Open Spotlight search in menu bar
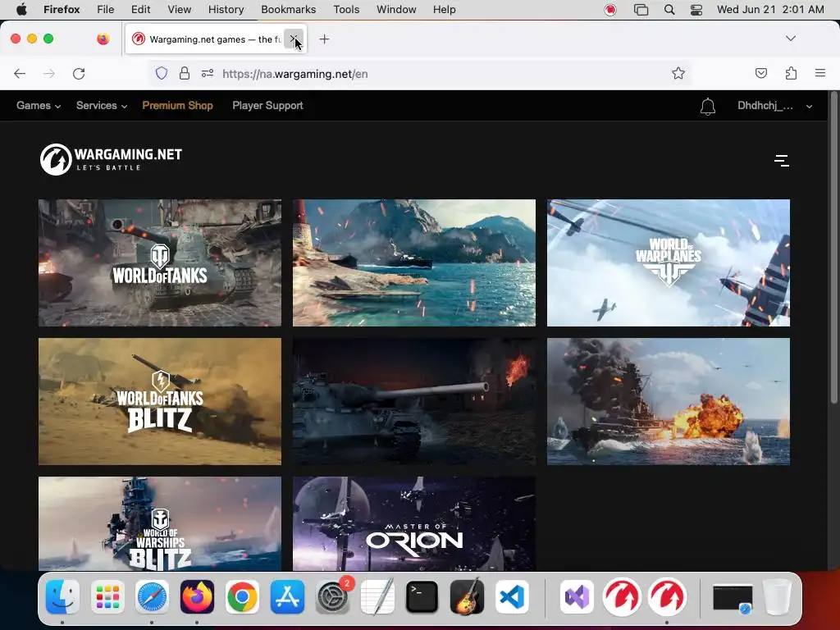The height and width of the screenshot is (630, 840). [x=669, y=10]
